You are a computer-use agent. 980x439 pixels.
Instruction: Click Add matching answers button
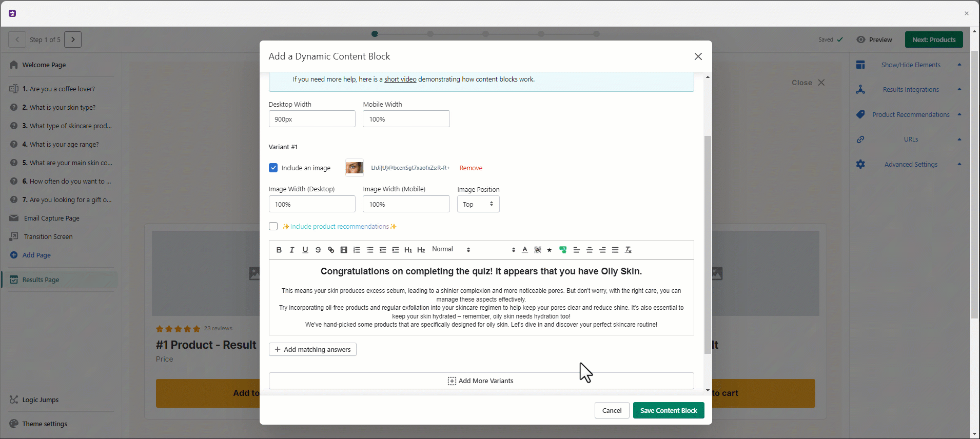coord(312,349)
